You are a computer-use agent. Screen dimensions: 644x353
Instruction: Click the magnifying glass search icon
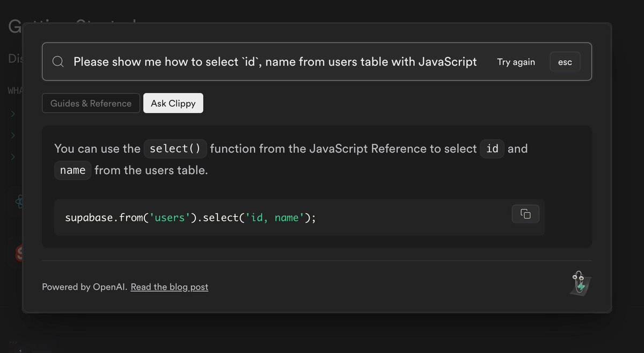(x=58, y=62)
